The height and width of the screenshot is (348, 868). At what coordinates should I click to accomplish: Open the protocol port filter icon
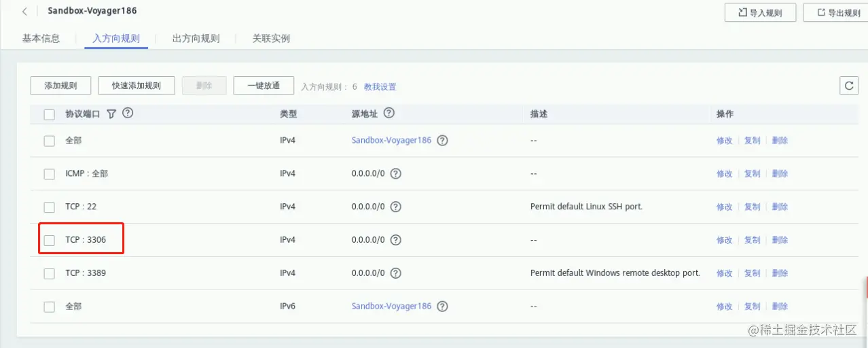pyautogui.click(x=112, y=114)
